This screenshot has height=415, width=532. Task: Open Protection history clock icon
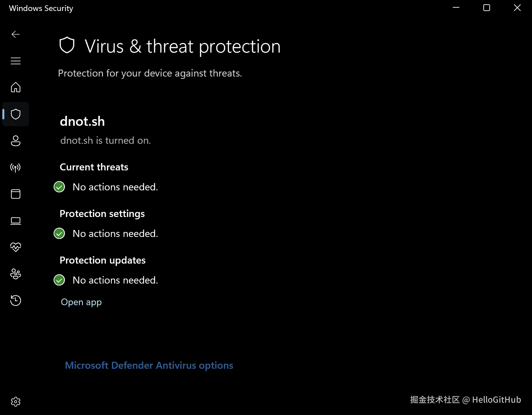(x=16, y=301)
